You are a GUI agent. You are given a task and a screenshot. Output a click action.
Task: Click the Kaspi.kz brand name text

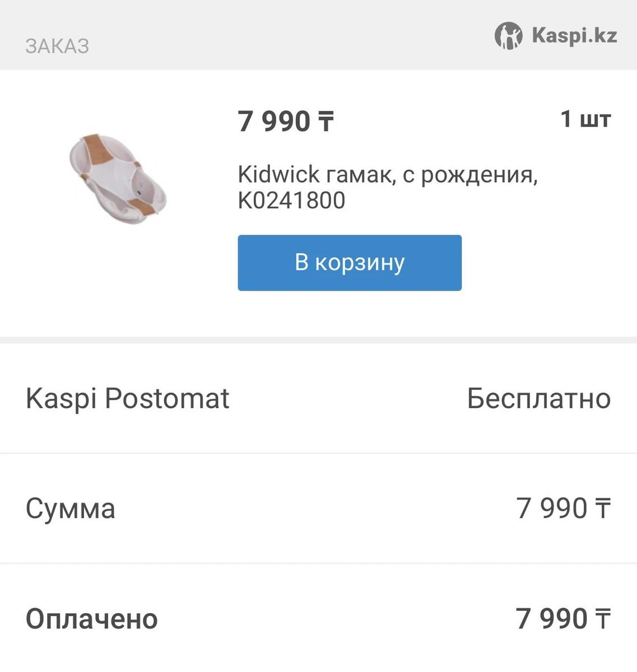point(574,36)
